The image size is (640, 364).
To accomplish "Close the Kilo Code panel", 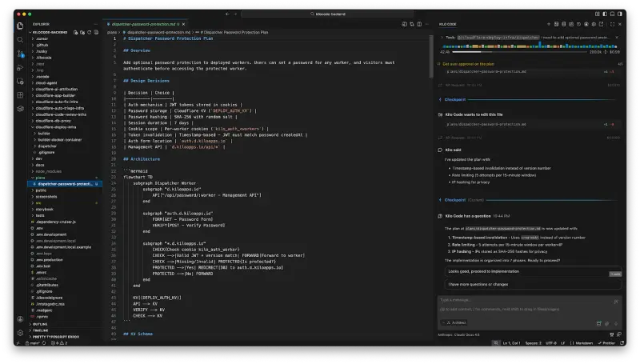I will (622, 24).
